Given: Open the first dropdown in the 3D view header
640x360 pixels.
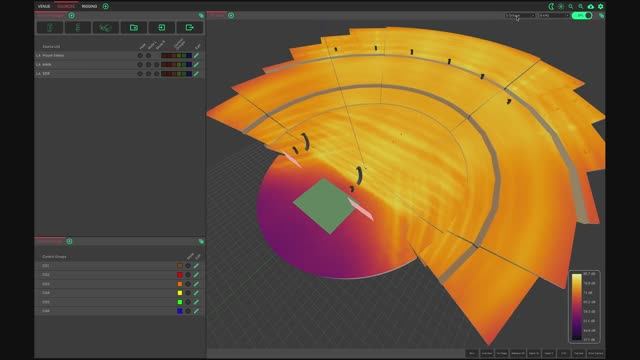Looking at the screenshot, I should [x=520, y=16].
